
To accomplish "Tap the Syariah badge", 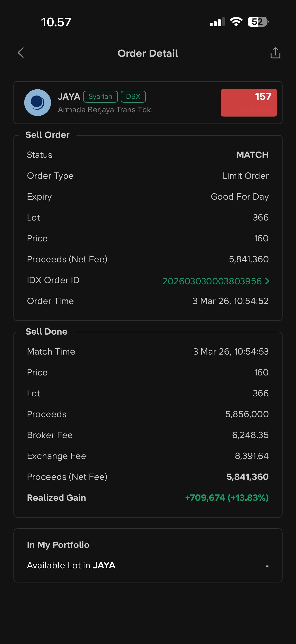I will [100, 97].
